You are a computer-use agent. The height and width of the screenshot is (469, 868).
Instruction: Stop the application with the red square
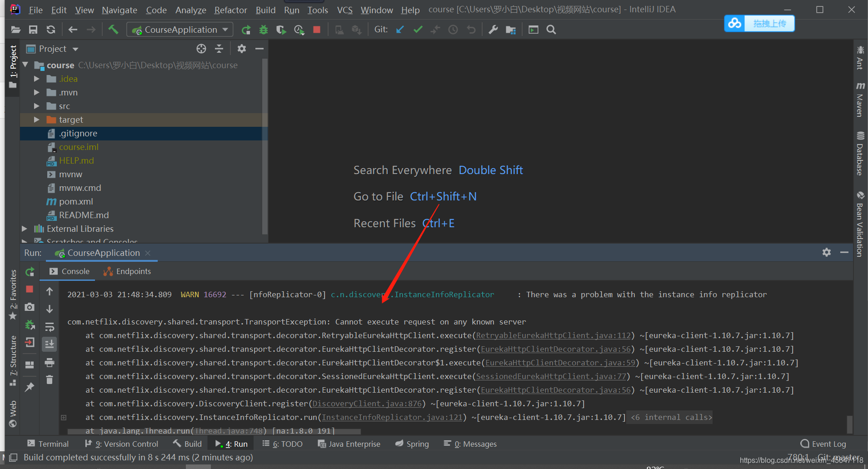click(317, 30)
